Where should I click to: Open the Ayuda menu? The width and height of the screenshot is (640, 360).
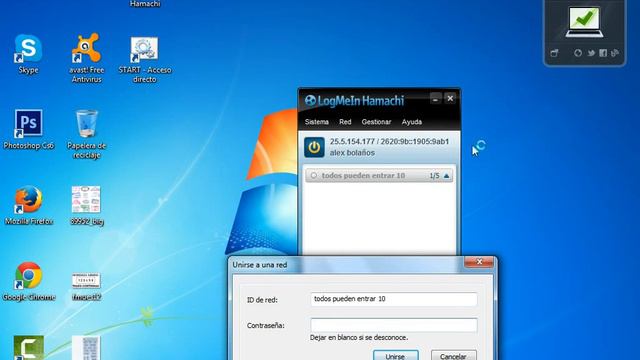[411, 122]
